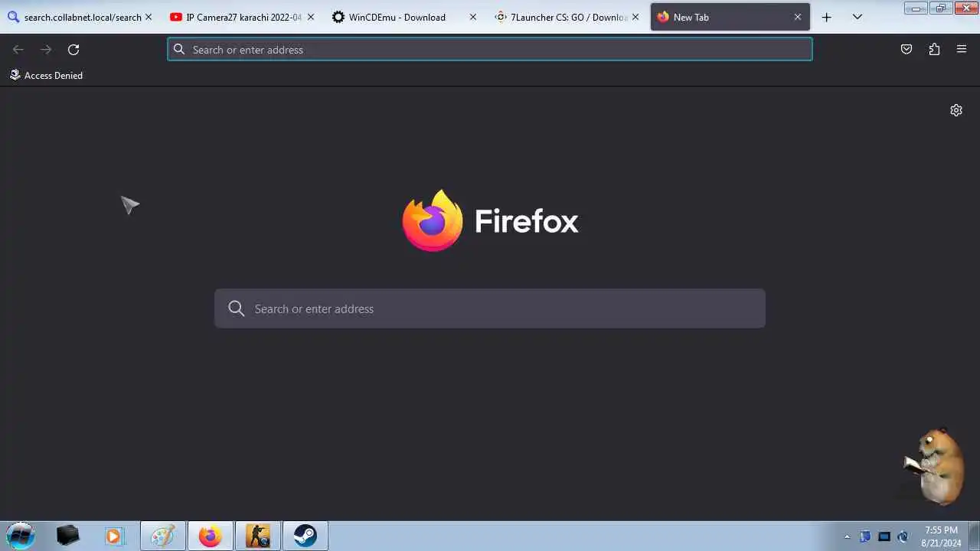
Task: Open the Windows Start menu
Action: 21,536
